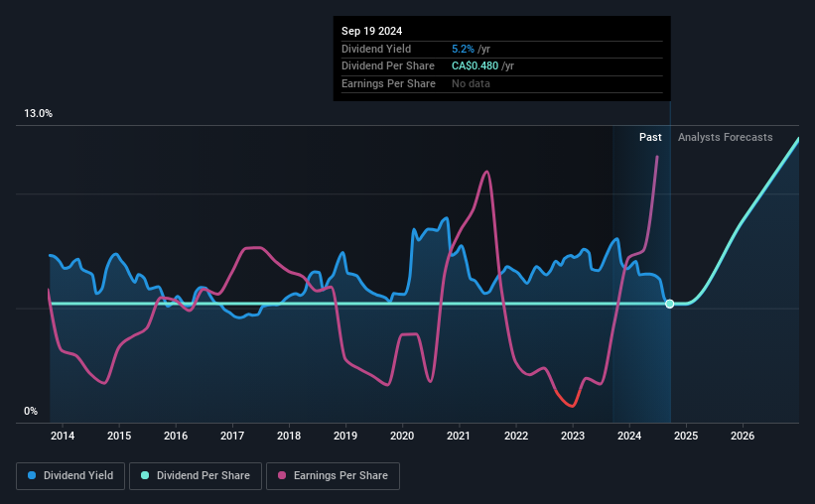Screen dimensions: 815x504
Task: Select the 2020 year label on axis
Action: point(402,436)
